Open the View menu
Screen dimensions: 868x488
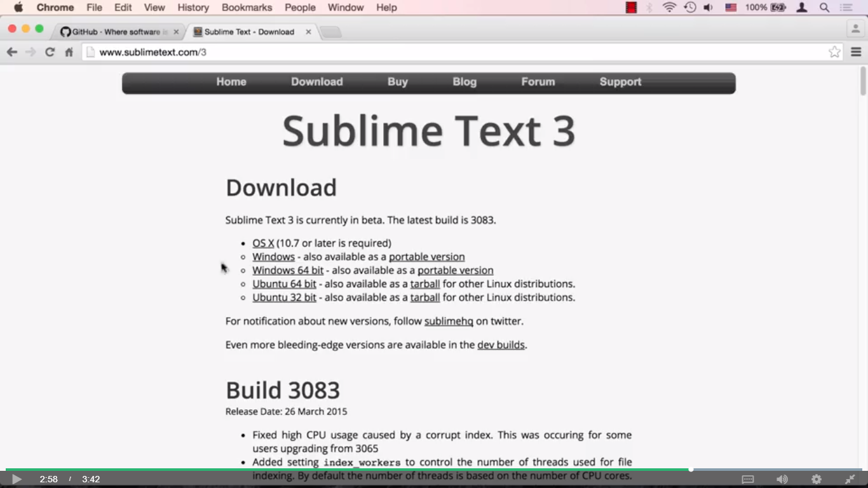point(154,8)
